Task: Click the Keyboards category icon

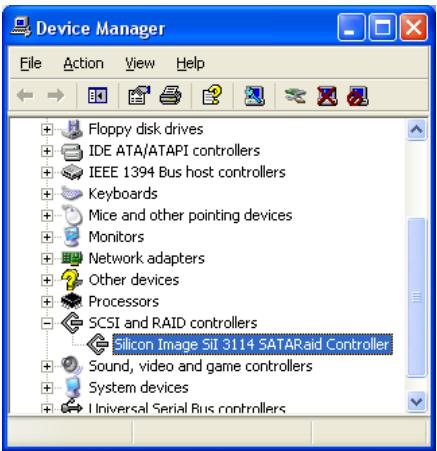Action: 72,194
